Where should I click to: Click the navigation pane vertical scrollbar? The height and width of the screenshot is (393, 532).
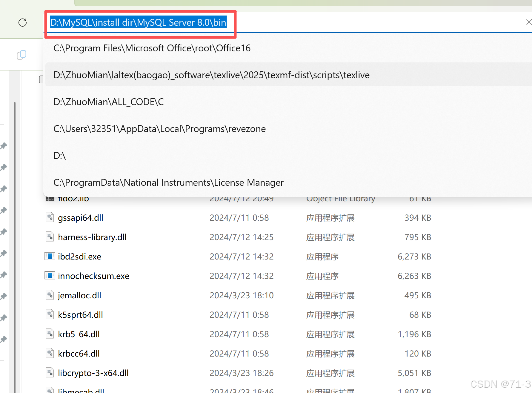15,247
